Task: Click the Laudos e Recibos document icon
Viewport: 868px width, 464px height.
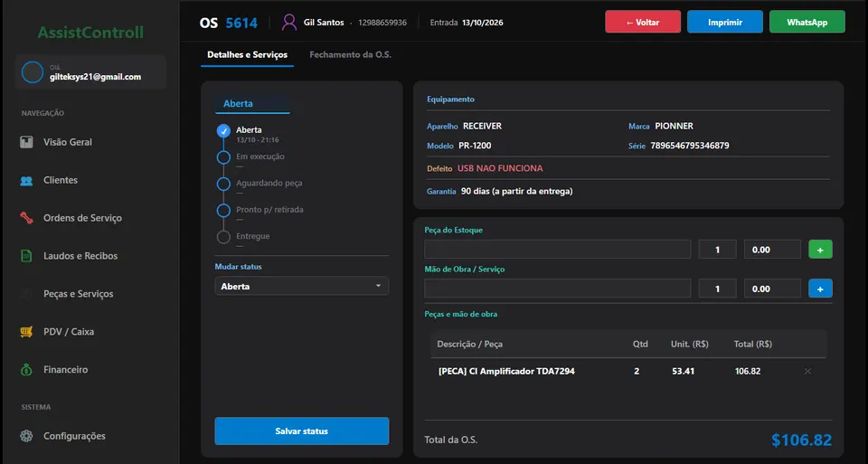Action: click(x=26, y=256)
